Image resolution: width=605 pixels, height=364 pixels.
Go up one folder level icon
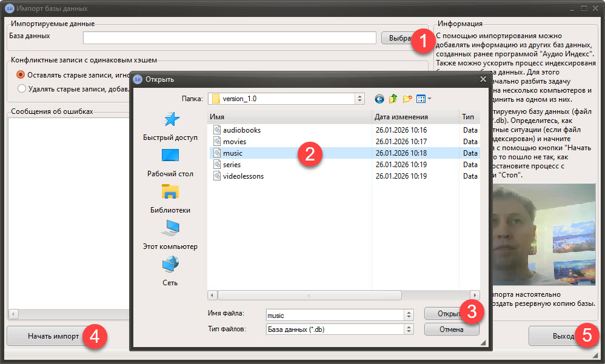(x=393, y=99)
